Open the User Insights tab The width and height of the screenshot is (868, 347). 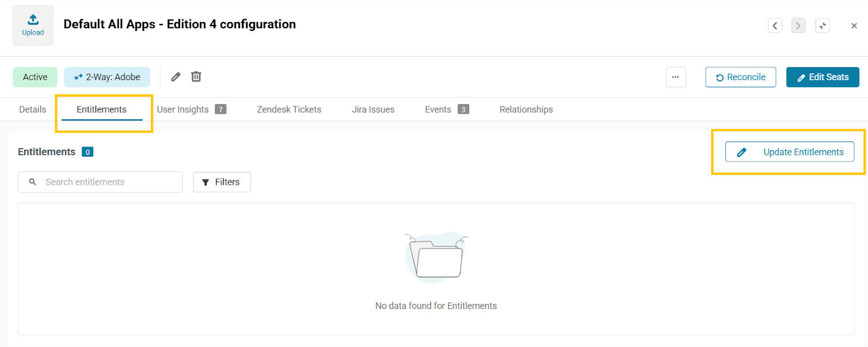pyautogui.click(x=183, y=110)
